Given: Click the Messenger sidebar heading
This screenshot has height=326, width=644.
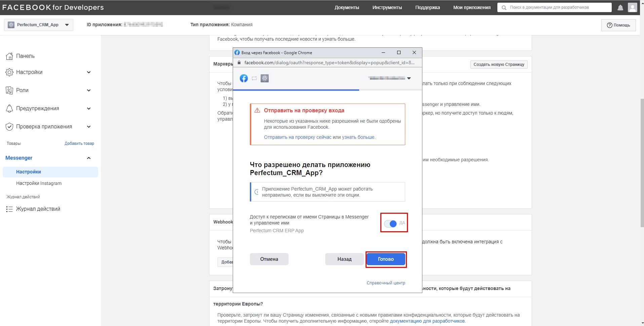Looking at the screenshot, I should tap(19, 158).
